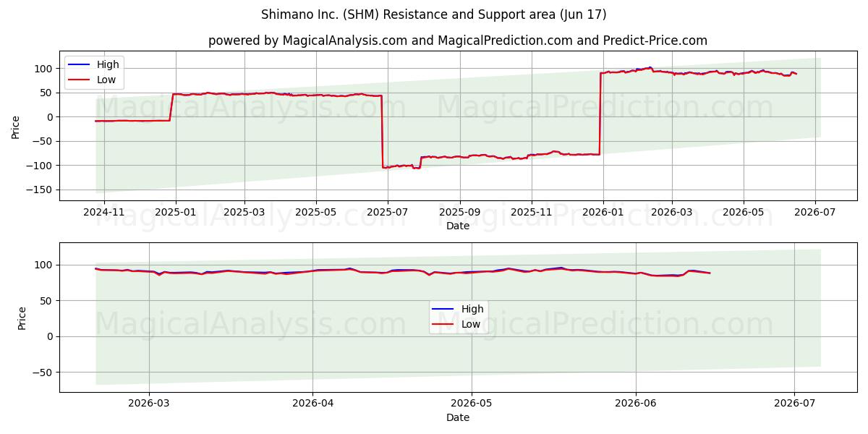Click the '2026-01' tick label on top chart
This screenshot has width=868, height=434.
(x=603, y=211)
